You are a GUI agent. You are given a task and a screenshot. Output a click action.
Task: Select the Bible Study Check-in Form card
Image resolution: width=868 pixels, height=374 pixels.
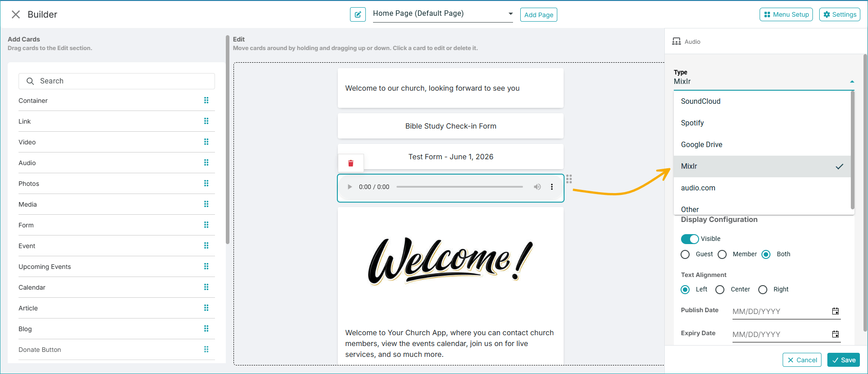(x=451, y=126)
